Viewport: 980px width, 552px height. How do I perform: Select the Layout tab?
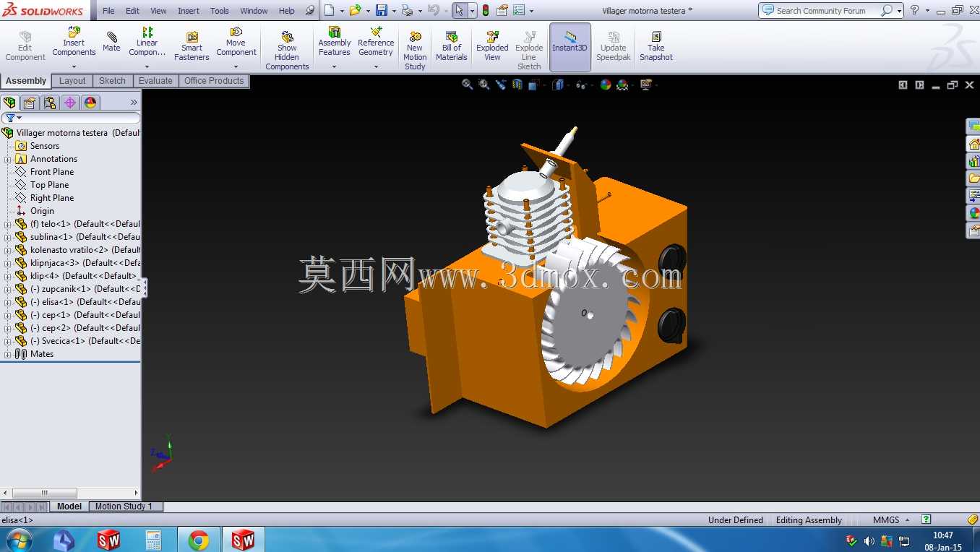coord(72,81)
